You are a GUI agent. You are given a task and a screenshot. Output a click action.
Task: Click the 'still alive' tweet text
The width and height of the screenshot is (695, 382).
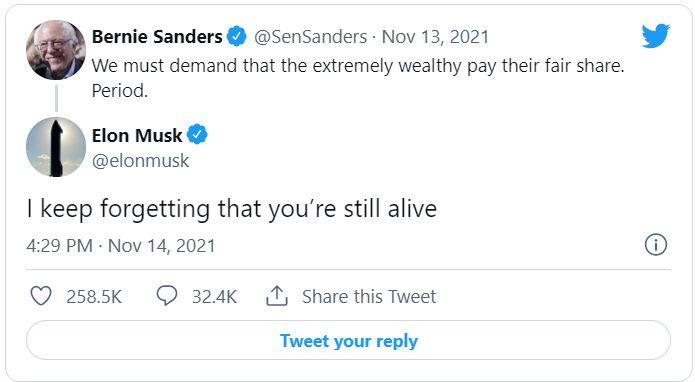[390, 208]
